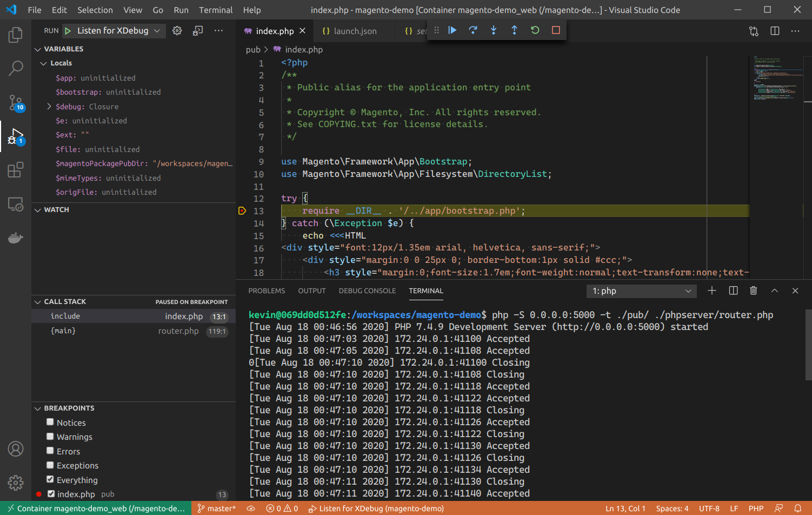The width and height of the screenshot is (812, 515).
Task: Stop the debug session
Action: coord(556,30)
